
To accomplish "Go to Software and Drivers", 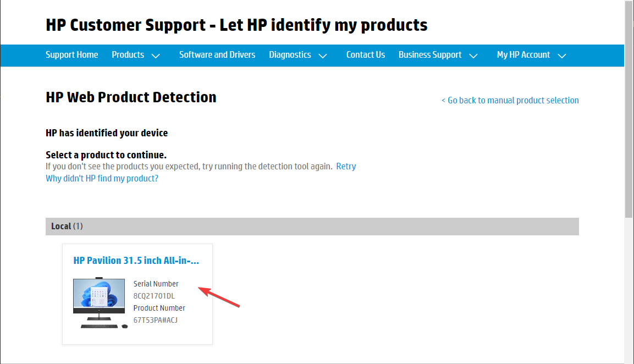I will pyautogui.click(x=217, y=55).
